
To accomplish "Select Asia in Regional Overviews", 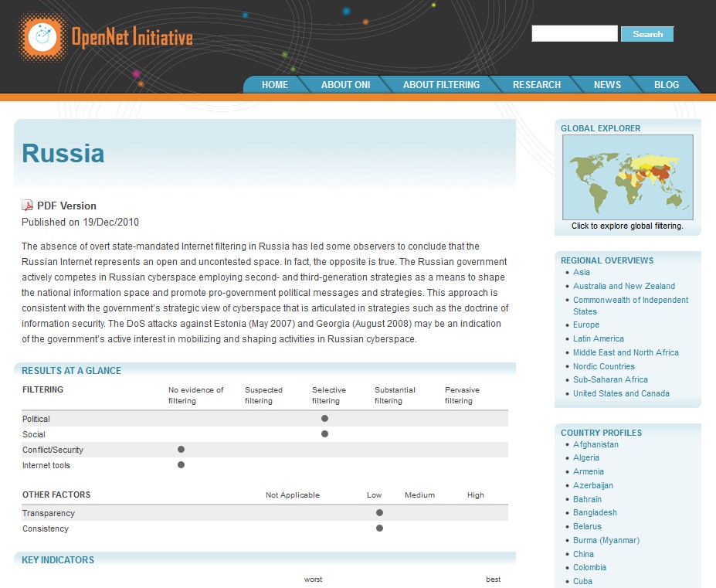I will pos(582,272).
